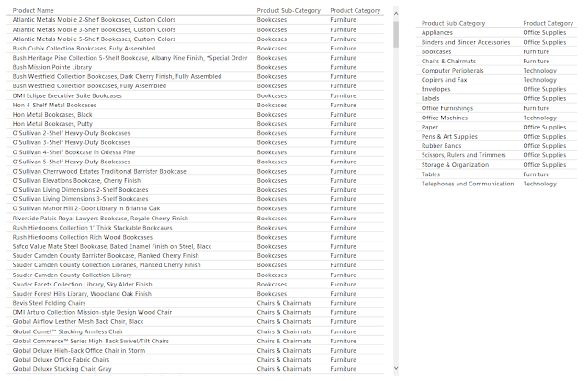Select Sauder Forest Hills Library, Woodland Oak Finish

coord(82,294)
